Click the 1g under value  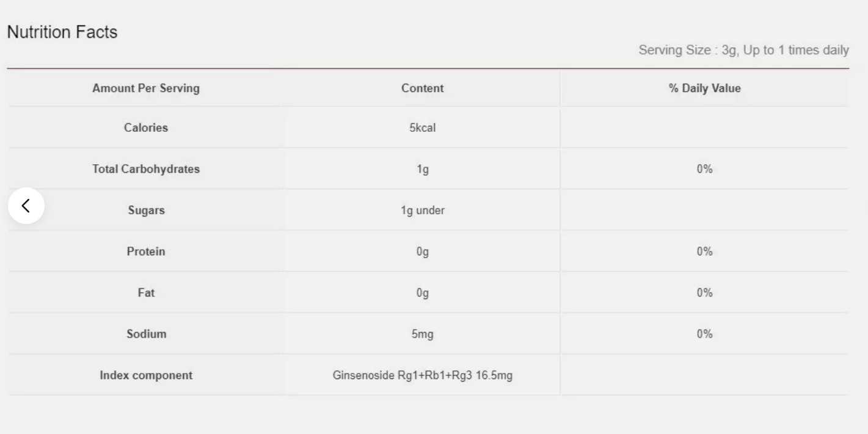click(x=423, y=211)
